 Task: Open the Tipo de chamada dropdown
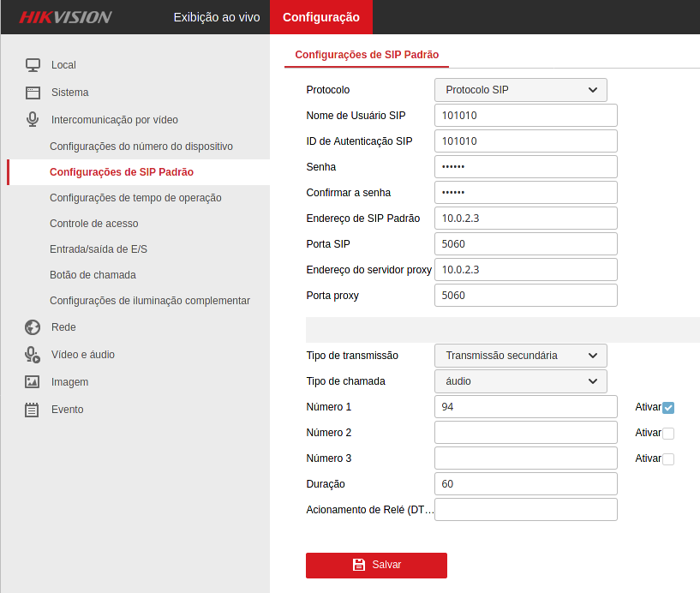(520, 381)
